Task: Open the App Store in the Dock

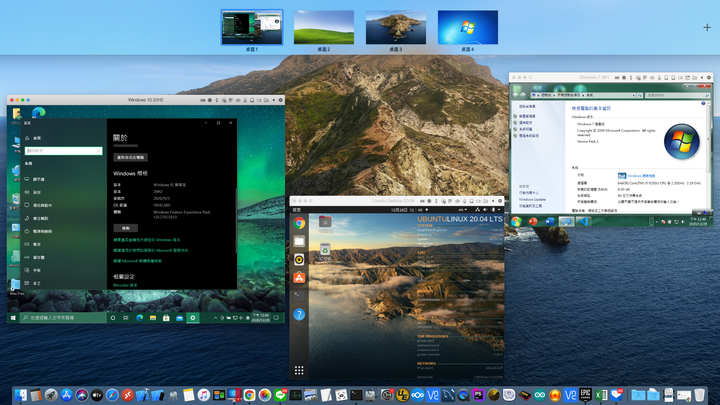Action: click(x=67, y=395)
